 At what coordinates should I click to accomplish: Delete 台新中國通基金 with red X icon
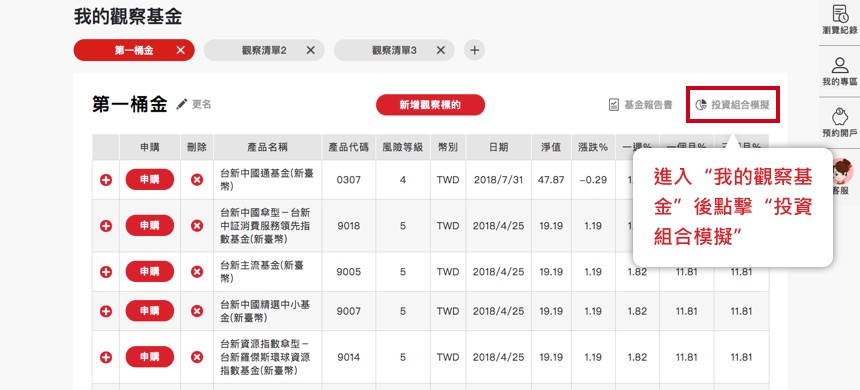pyautogui.click(x=197, y=179)
